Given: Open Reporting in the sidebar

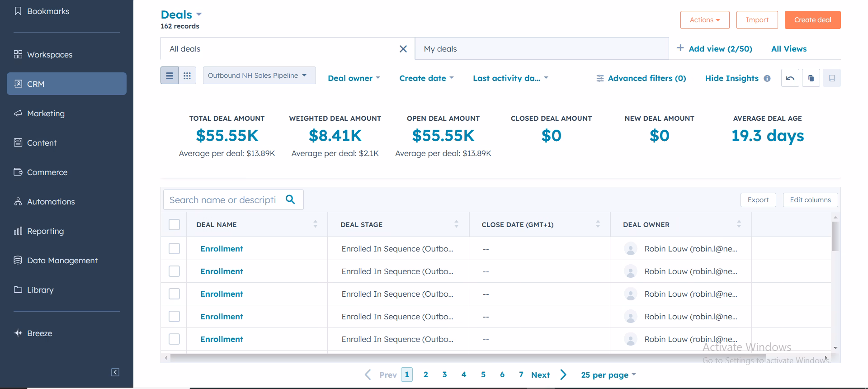Looking at the screenshot, I should pyautogui.click(x=45, y=231).
